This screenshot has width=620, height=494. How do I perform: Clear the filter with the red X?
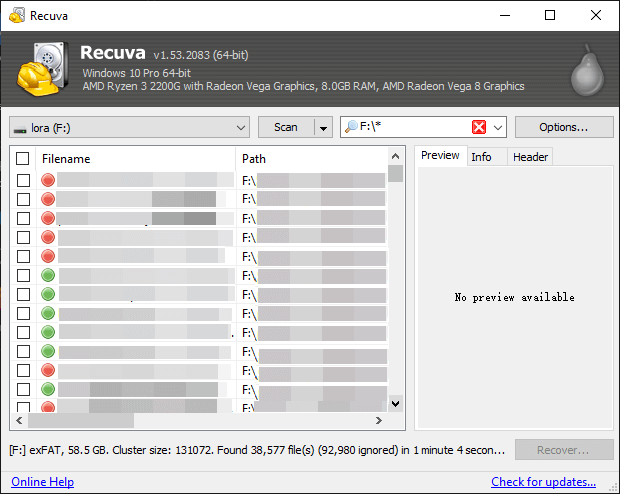(x=479, y=127)
